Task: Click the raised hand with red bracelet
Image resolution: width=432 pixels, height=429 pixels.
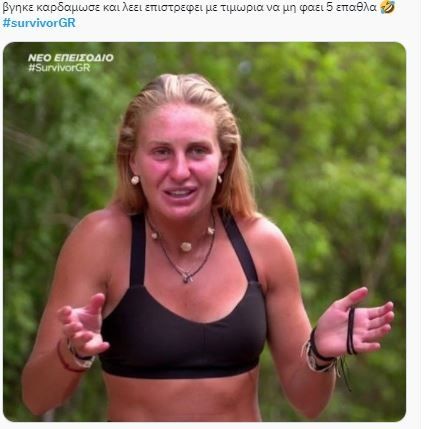Action: (x=83, y=325)
